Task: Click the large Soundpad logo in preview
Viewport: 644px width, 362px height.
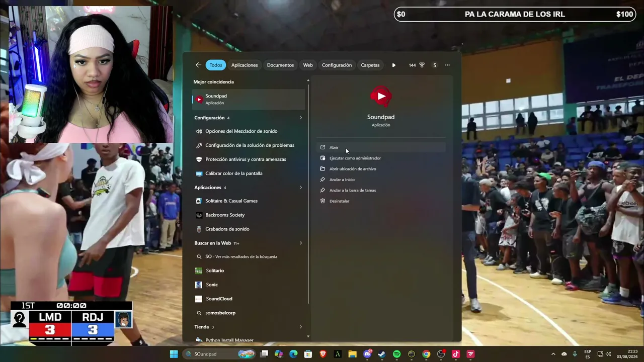Action: click(381, 96)
